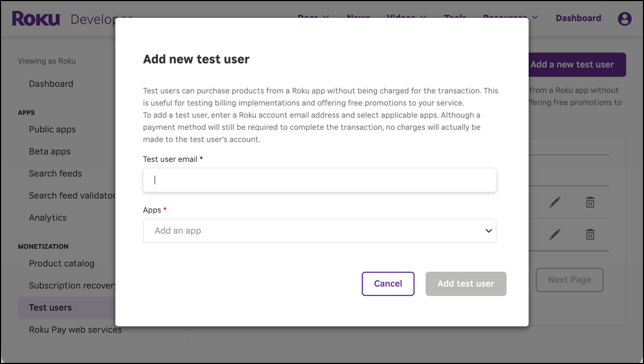Focus the Test user email field
Image resolution: width=644 pixels, height=364 pixels.
(x=320, y=180)
